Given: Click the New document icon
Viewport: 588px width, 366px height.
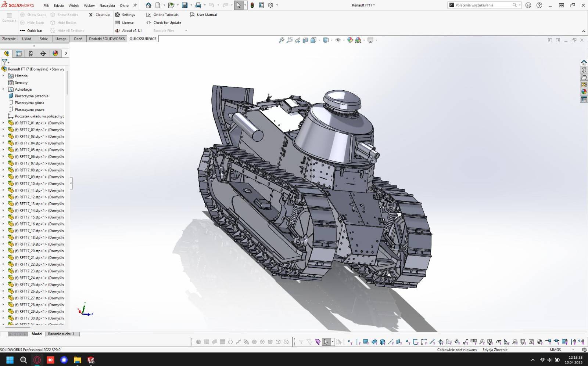Looking at the screenshot, I should tap(158, 5).
